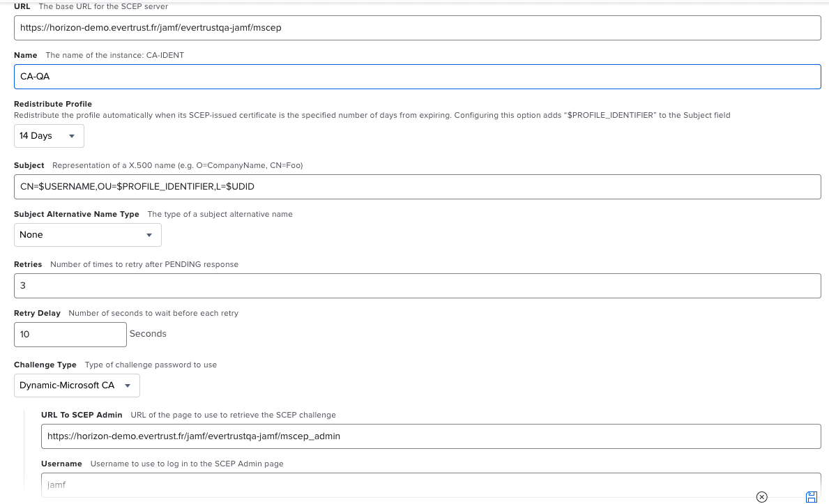The height and width of the screenshot is (504, 829).
Task: Click the chevron inside the "None" selector
Action: [x=149, y=235]
